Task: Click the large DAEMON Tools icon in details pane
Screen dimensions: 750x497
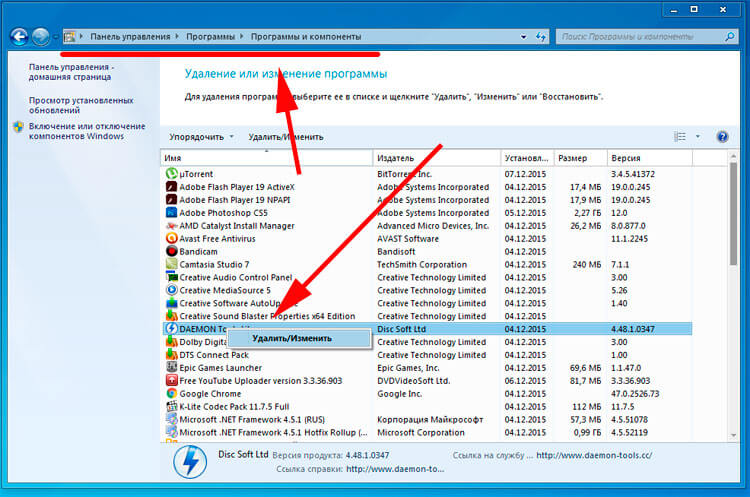Action: (190, 462)
